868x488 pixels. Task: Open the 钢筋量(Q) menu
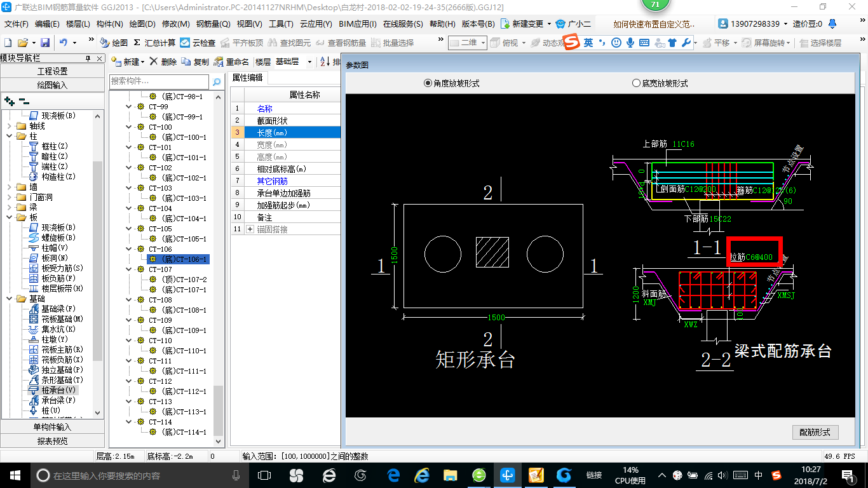213,24
